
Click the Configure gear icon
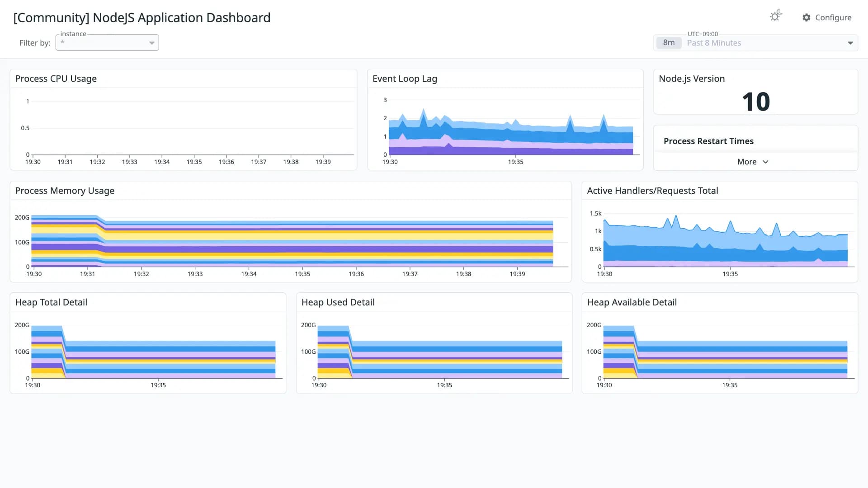point(807,18)
